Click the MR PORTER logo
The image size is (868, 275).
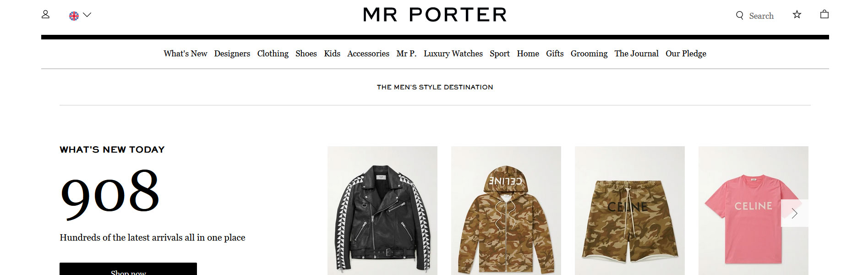click(435, 15)
